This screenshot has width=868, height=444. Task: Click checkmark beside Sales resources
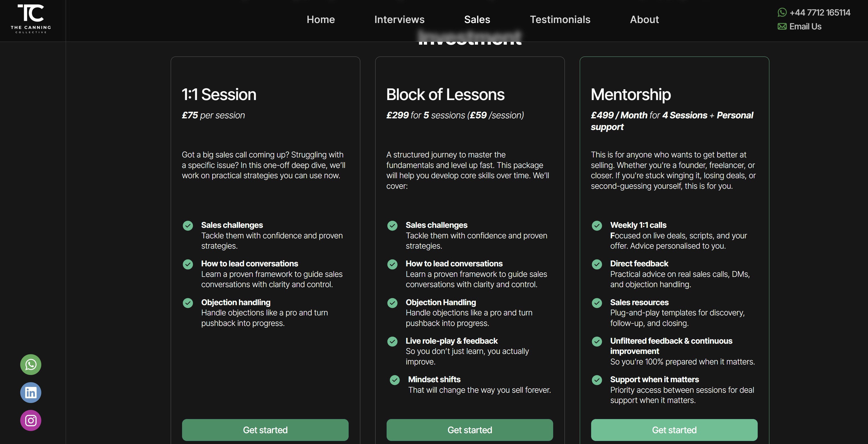click(597, 303)
